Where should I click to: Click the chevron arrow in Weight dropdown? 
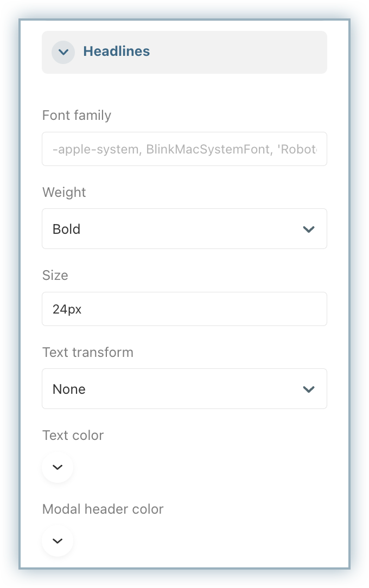click(x=309, y=229)
